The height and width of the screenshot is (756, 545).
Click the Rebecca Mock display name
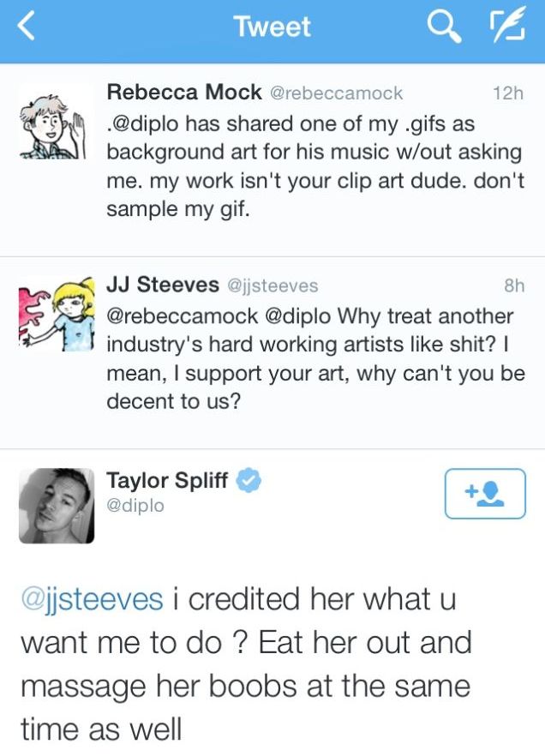(x=184, y=92)
